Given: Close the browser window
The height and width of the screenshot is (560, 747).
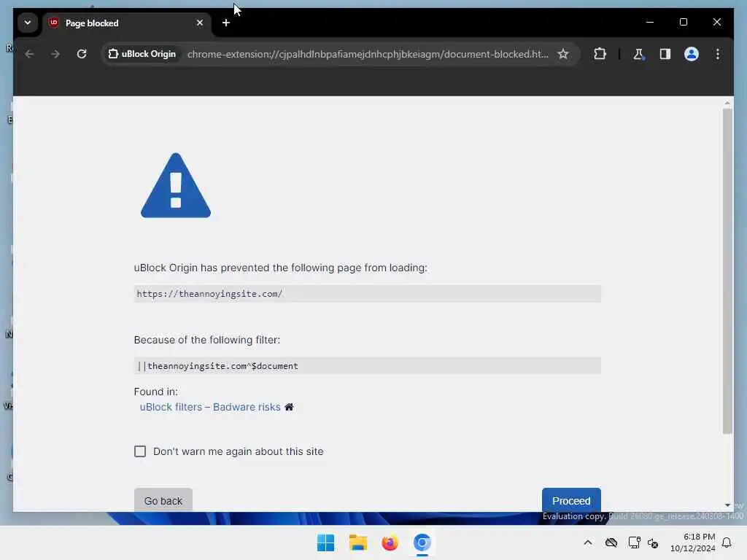Looking at the screenshot, I should point(717,22).
